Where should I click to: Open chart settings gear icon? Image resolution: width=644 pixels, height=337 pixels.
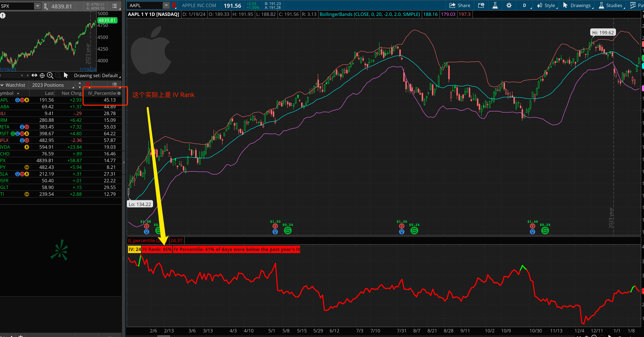click(x=509, y=5)
